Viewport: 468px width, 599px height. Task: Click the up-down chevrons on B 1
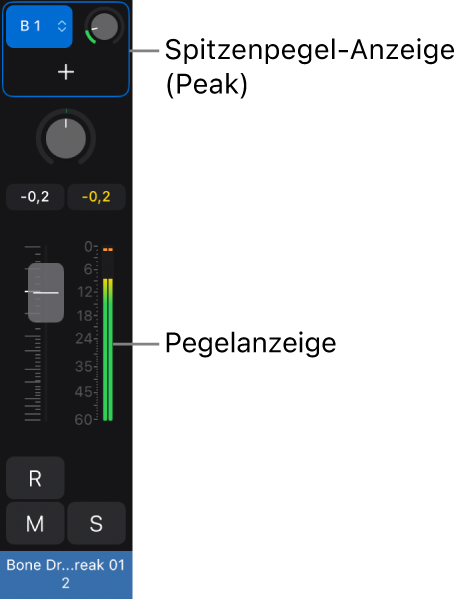[62, 26]
